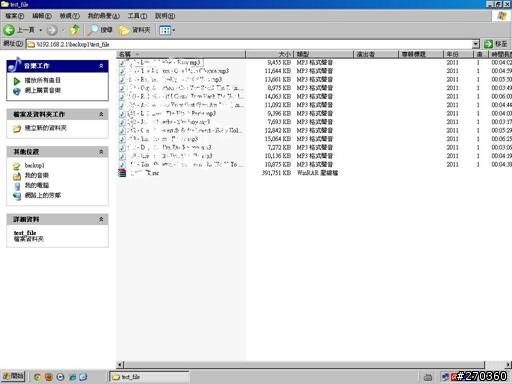This screenshot has width=512, height=384.
Task: Launch Internet Explorer from quick launch
Action: (72, 377)
